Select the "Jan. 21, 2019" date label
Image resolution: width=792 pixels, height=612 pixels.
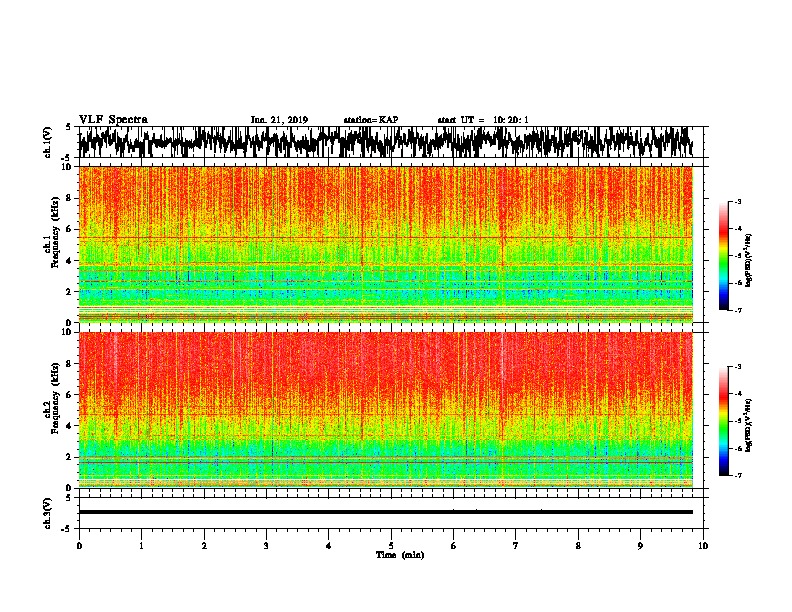click(279, 120)
